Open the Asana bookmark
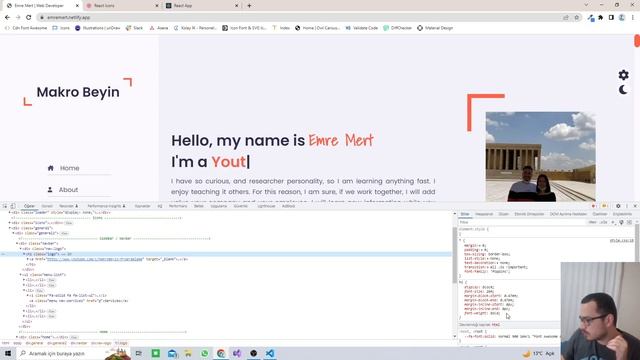Viewport: 640px width, 360px height. tap(159, 28)
